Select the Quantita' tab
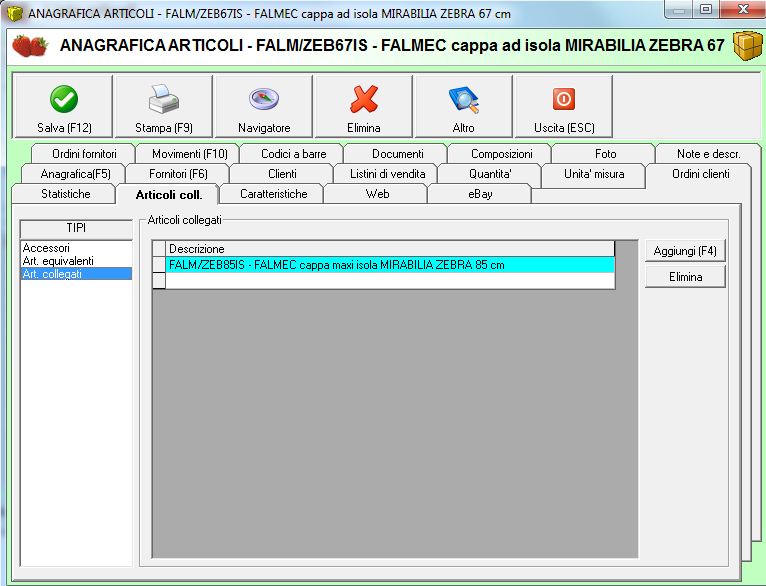Image resolution: width=766 pixels, height=586 pixels. [x=490, y=174]
